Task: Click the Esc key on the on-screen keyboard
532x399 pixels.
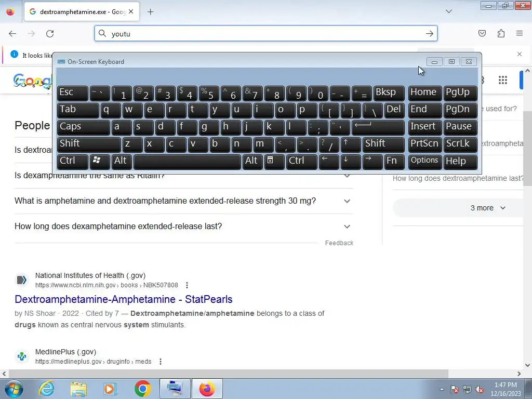Action: pyautogui.click(x=73, y=93)
